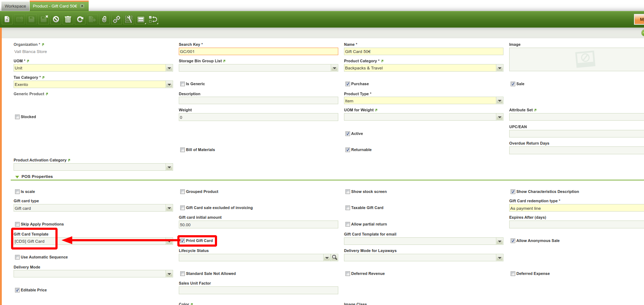Toggle the Taxable Gift Card checkbox
This screenshot has width=644, height=305.
348,208
